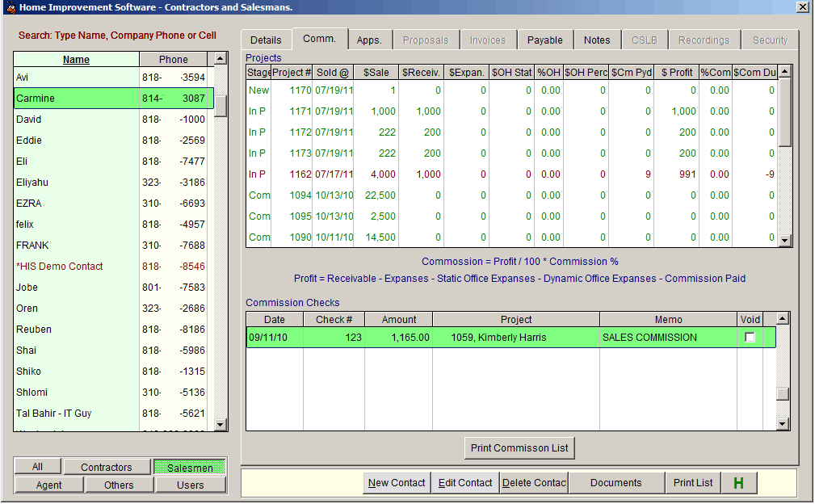Select project 1170 row
Screen dimensions: 815x504
point(512,90)
